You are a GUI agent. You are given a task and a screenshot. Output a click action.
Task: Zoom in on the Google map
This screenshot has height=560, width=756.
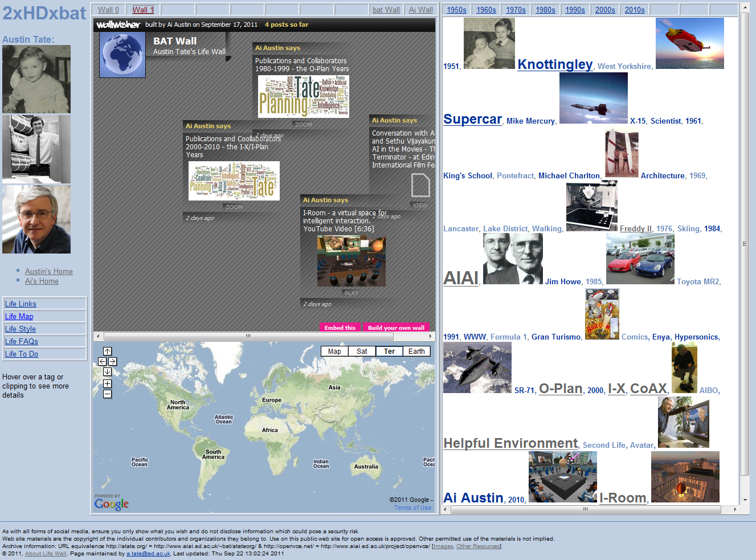[x=107, y=384]
